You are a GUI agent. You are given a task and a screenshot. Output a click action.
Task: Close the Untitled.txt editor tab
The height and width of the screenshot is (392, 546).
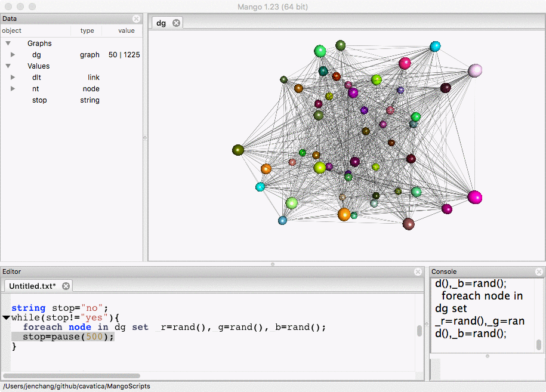(x=66, y=286)
